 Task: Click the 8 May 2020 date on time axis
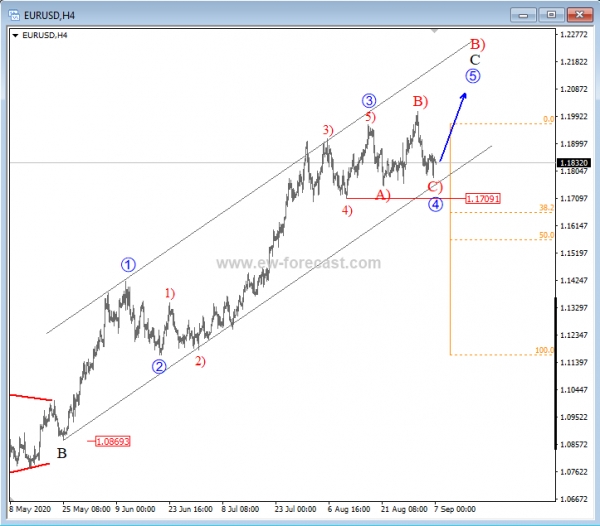pos(30,509)
